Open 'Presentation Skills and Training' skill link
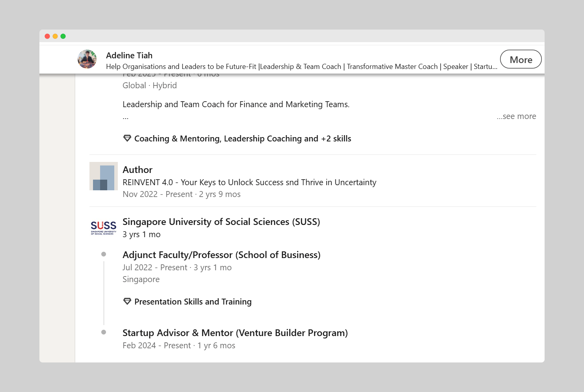Screen dimensions: 584x392 pos(193,302)
